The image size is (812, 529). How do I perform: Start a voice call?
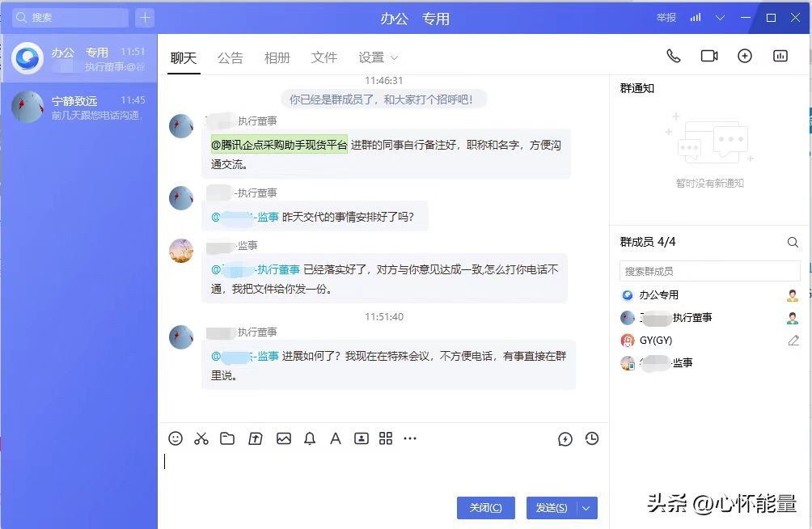click(x=674, y=56)
